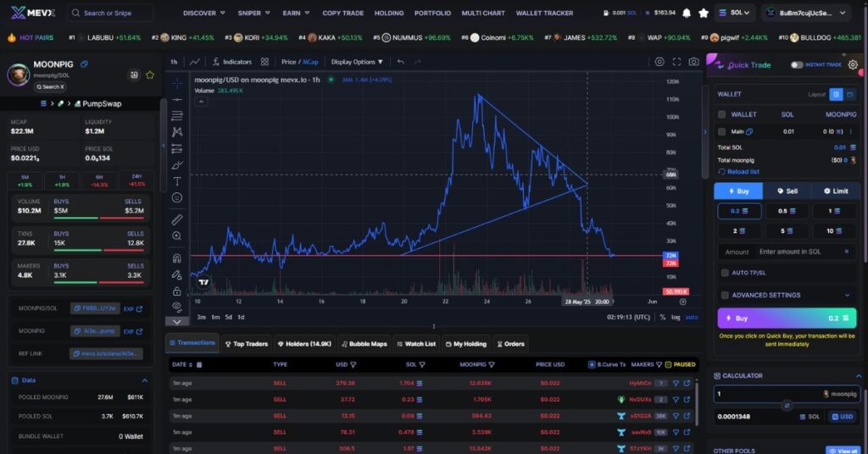Open the Bubble Maps tab
Viewport: 868px width, 454px height.
tap(364, 344)
